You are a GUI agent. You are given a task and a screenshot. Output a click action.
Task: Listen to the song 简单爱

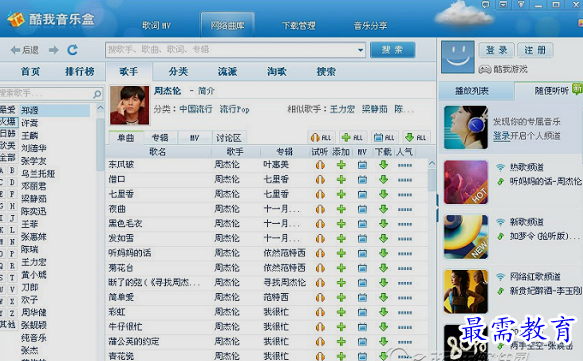point(320,297)
